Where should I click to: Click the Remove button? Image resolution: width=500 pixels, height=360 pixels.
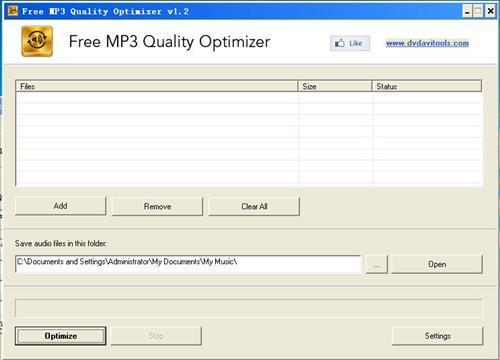tap(157, 206)
